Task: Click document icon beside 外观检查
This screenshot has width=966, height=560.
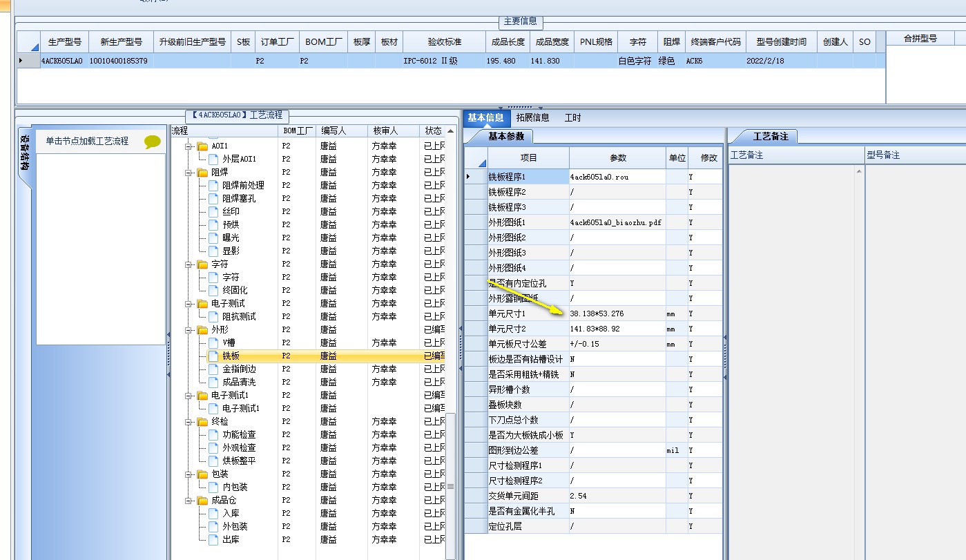Action: click(213, 447)
